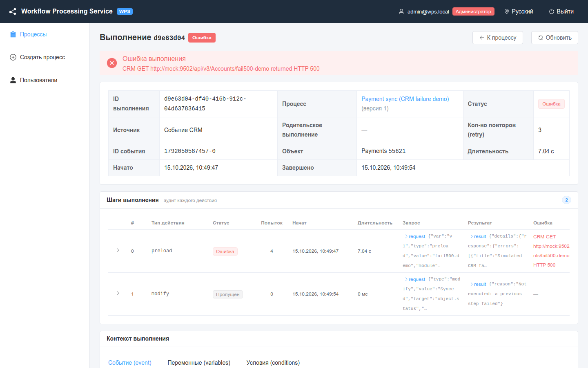Click the WPS badge in the header
The image size is (588, 368).
point(125,11)
